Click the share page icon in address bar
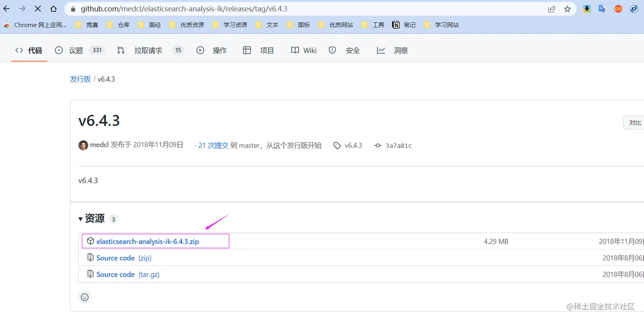The image size is (644, 320). point(552,9)
